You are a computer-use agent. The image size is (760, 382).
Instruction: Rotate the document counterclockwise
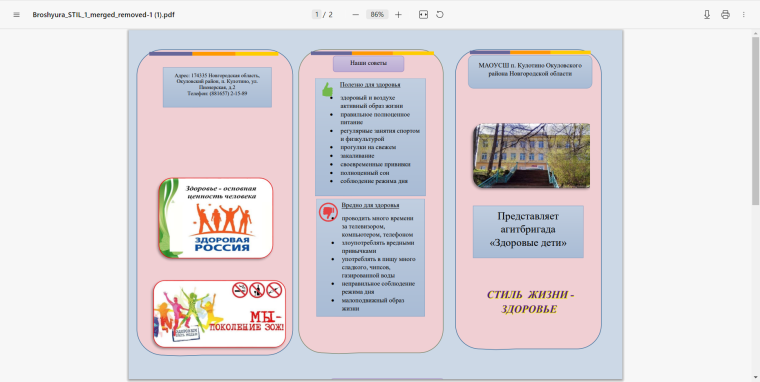pyautogui.click(x=440, y=15)
